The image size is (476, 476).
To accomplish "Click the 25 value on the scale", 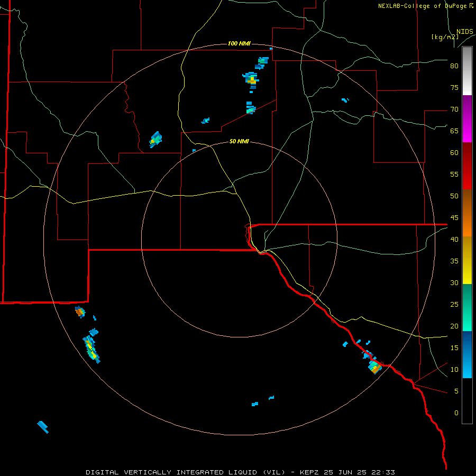I will point(454,304).
